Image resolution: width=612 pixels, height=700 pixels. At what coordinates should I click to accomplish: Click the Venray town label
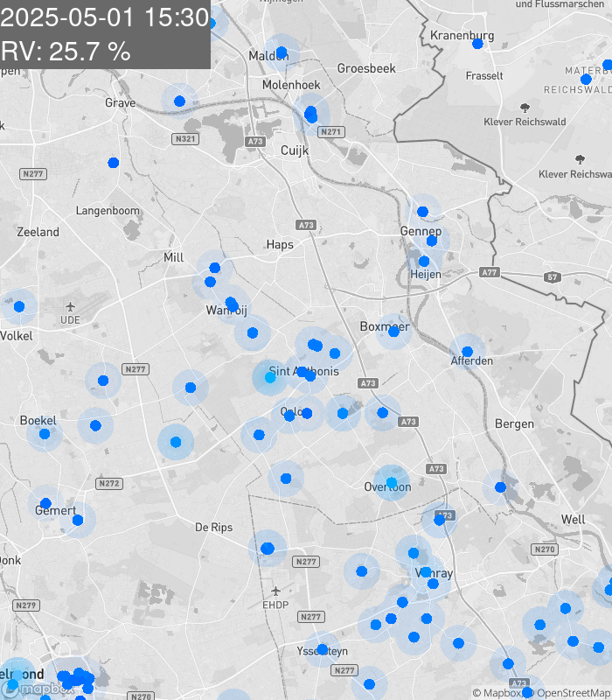pyautogui.click(x=434, y=573)
